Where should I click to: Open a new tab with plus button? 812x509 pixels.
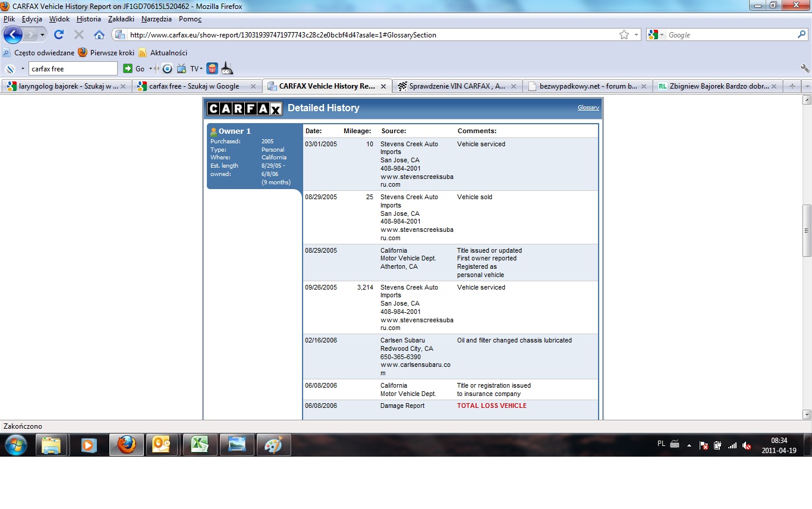[x=792, y=86]
